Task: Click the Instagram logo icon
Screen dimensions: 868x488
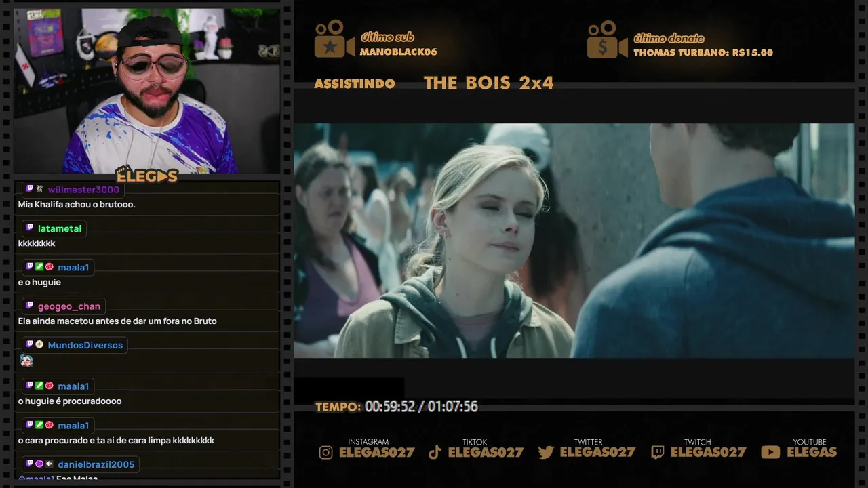Action: (326, 452)
